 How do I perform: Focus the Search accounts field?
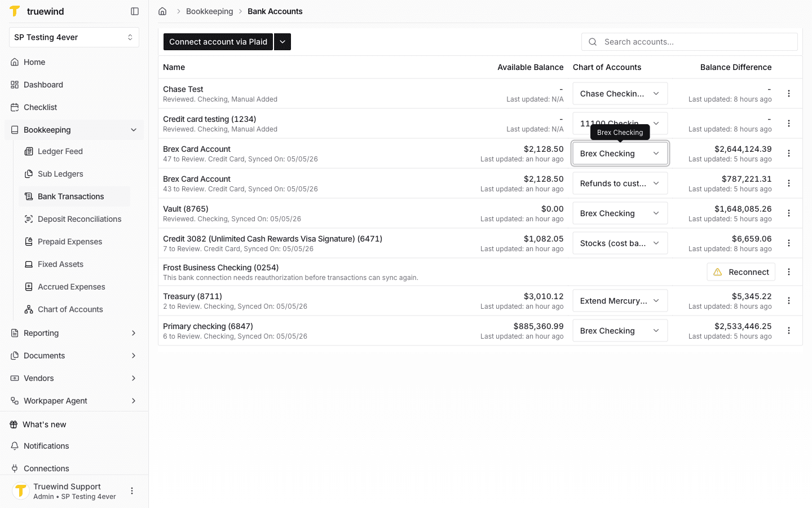(x=690, y=42)
